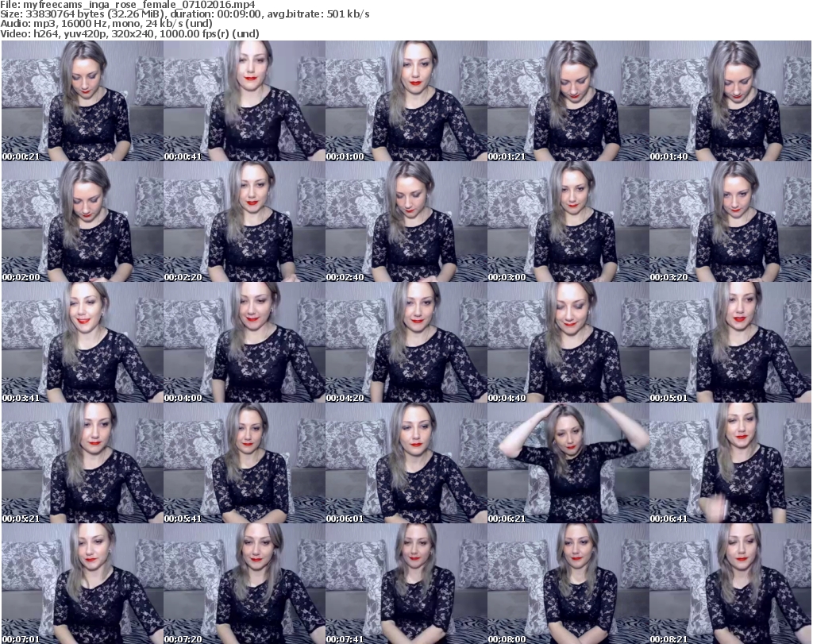Select the frame timestamped 00:07:01
The image size is (813, 644).
(83, 584)
